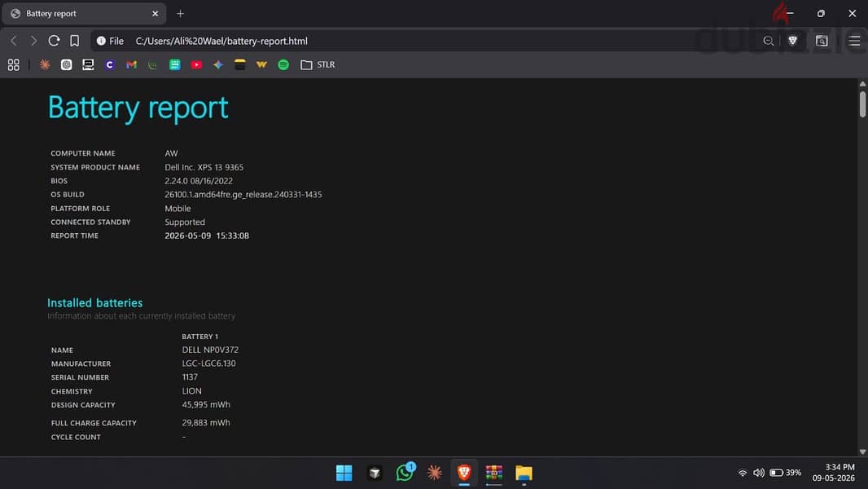Open the dark cube app in taskbar
The height and width of the screenshot is (489, 868).
click(x=375, y=473)
